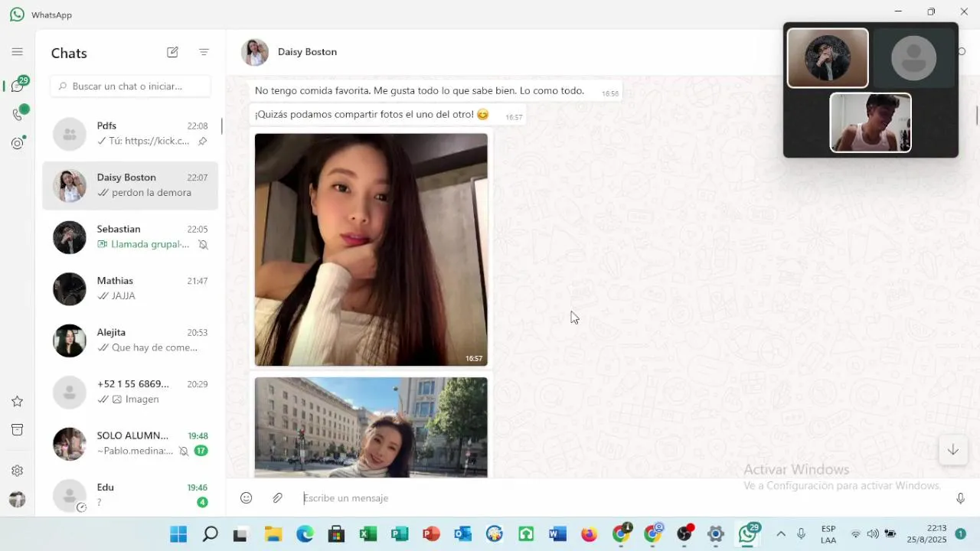Click the muted bell on Sebastian chat
980x551 pixels.
(203, 245)
